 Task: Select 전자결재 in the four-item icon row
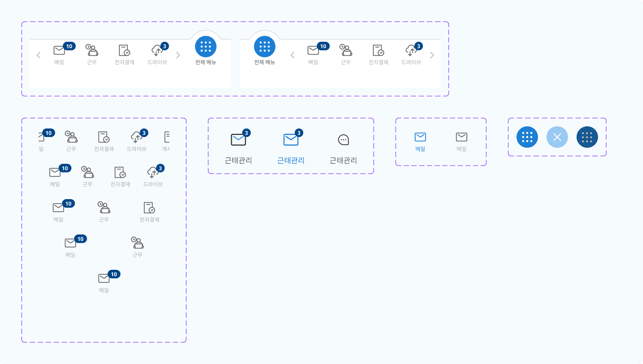[120, 177]
